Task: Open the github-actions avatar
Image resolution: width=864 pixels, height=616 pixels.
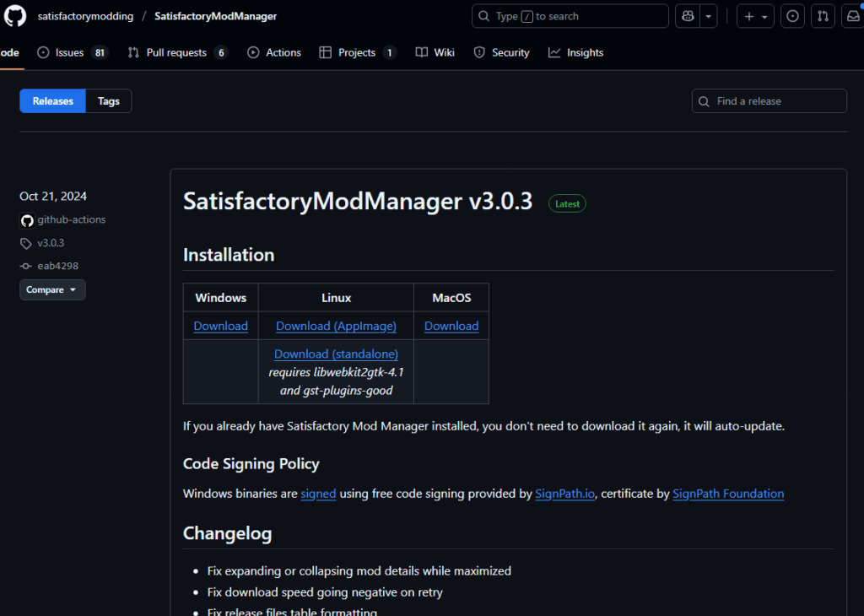Action: click(26, 220)
